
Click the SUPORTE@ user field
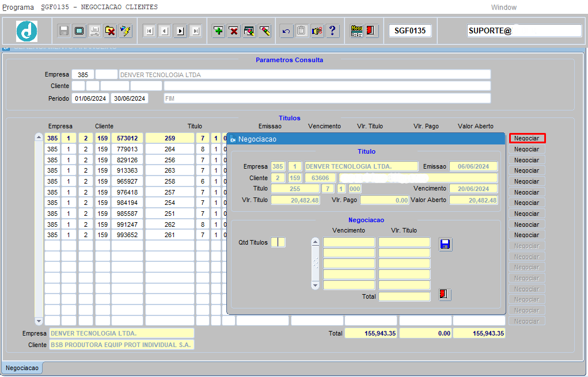tap(524, 31)
